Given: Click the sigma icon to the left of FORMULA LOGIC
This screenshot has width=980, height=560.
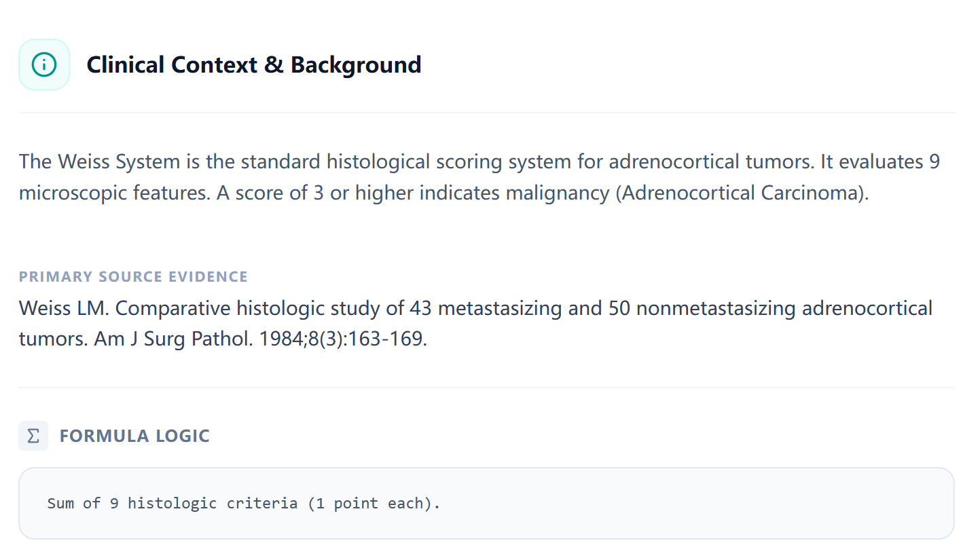Looking at the screenshot, I should tap(33, 435).
